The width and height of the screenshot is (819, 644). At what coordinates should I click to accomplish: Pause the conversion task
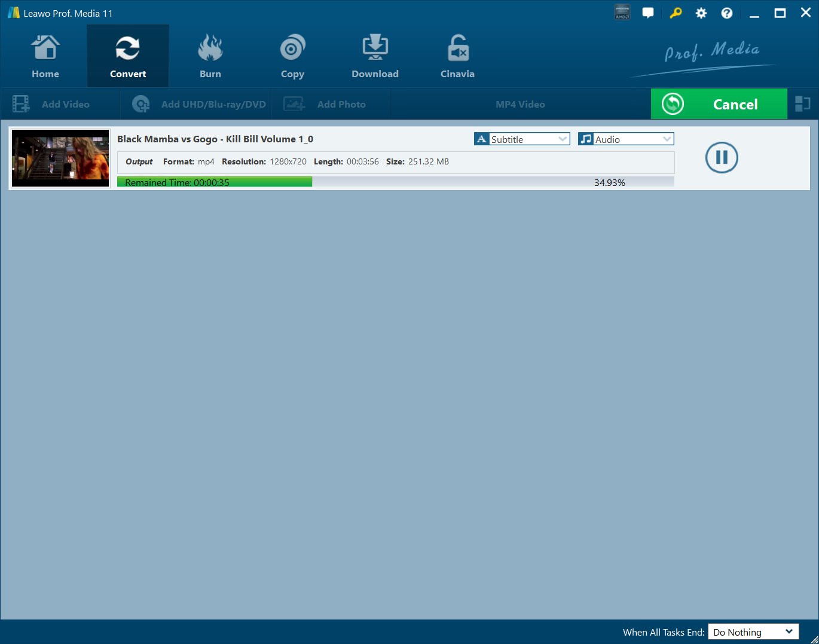(x=722, y=157)
